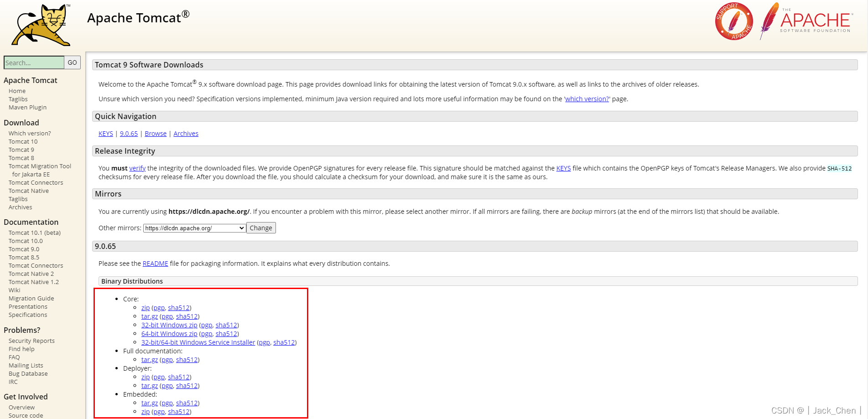868x419 pixels.
Task: Open Tomcat 10.1 (beta) documentation
Action: [x=35, y=233]
